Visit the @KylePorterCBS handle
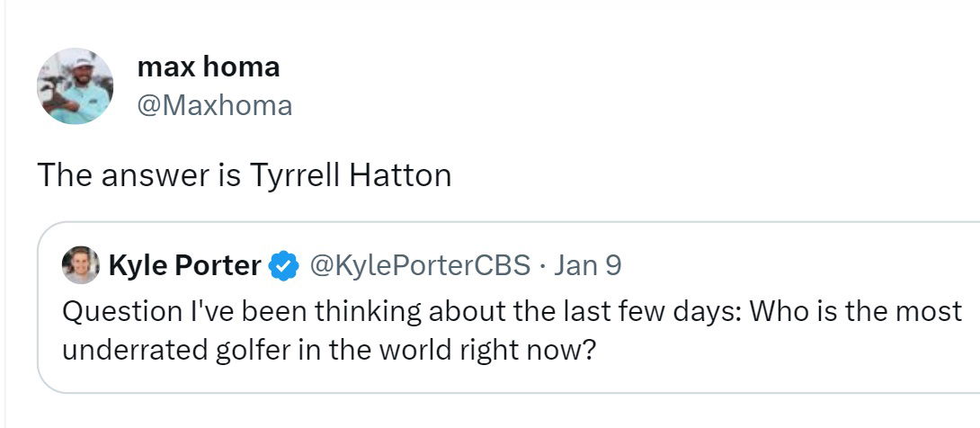This screenshot has height=428, width=980. tap(421, 265)
